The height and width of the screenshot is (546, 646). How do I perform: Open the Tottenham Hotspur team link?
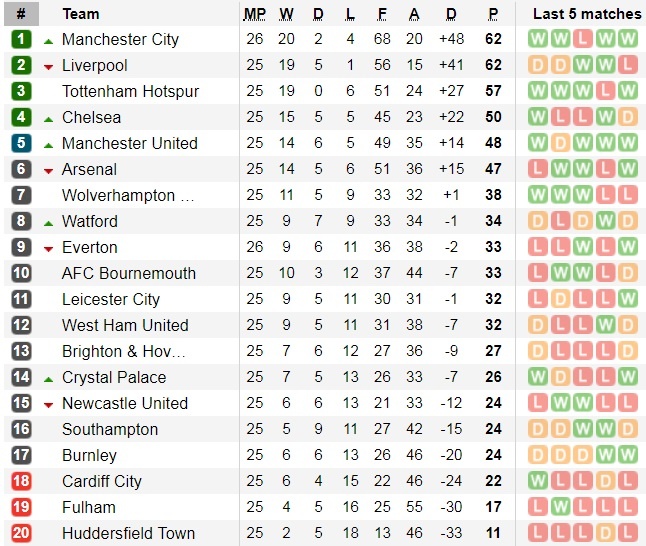coord(130,91)
